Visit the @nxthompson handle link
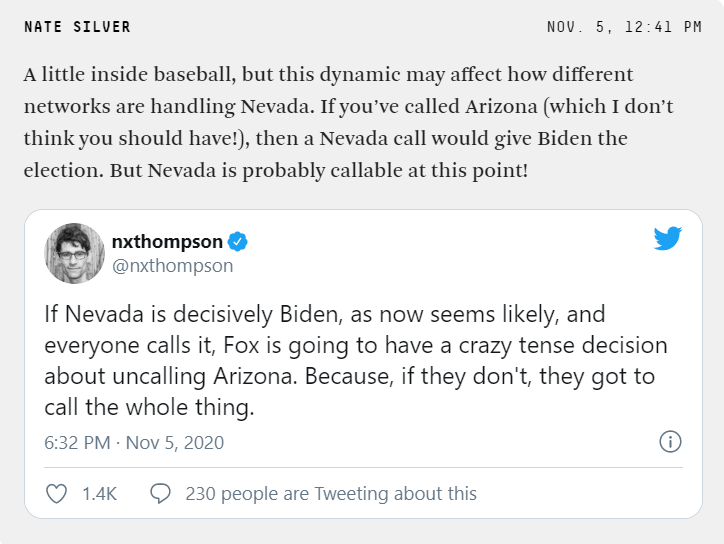The height and width of the screenshot is (544, 724). pos(172,266)
